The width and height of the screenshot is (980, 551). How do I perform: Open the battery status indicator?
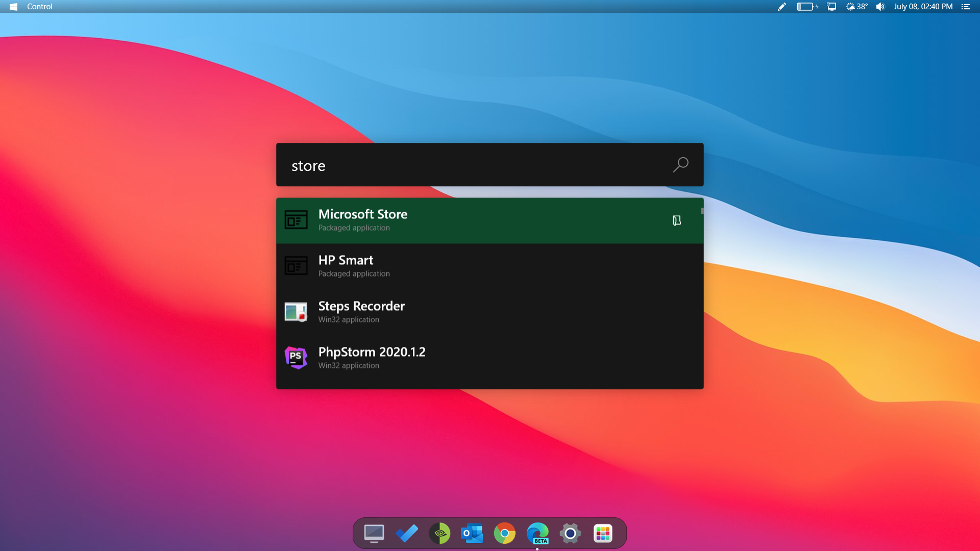pyautogui.click(x=806, y=7)
